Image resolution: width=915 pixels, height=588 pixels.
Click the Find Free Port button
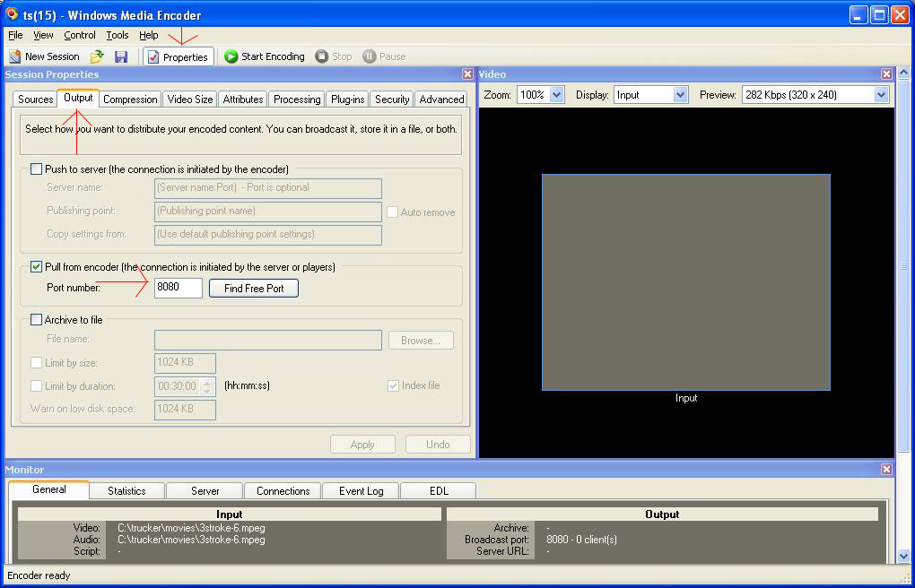click(x=254, y=288)
